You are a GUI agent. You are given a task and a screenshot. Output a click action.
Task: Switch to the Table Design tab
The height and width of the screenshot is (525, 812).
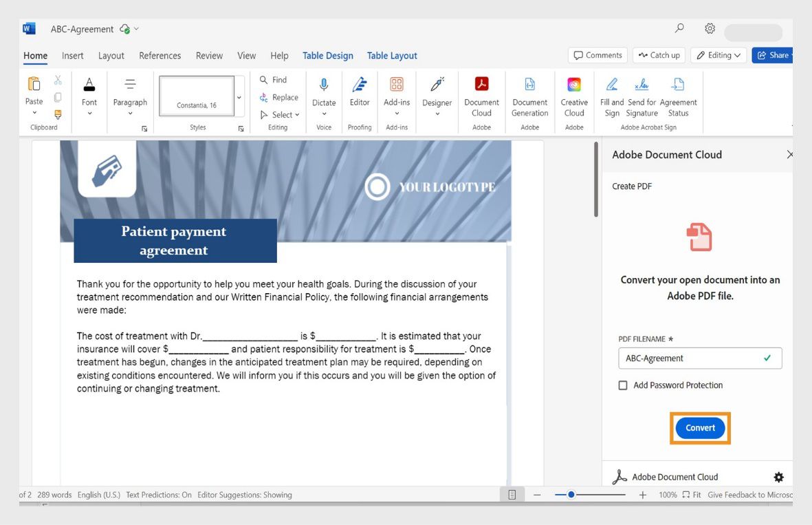coord(327,55)
